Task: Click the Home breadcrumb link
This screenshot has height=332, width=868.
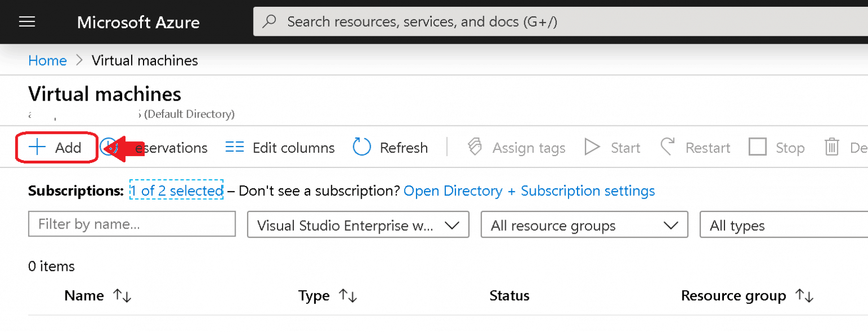Action: point(47,61)
